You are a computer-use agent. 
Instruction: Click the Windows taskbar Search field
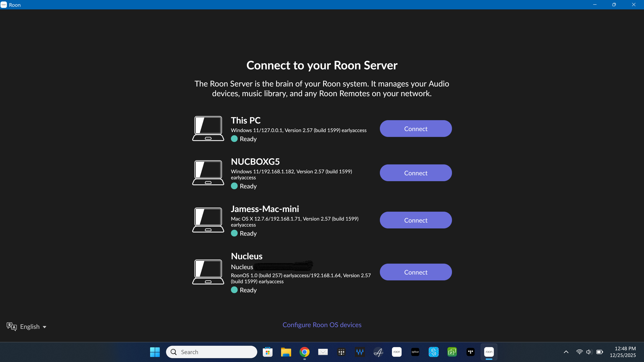point(211,352)
